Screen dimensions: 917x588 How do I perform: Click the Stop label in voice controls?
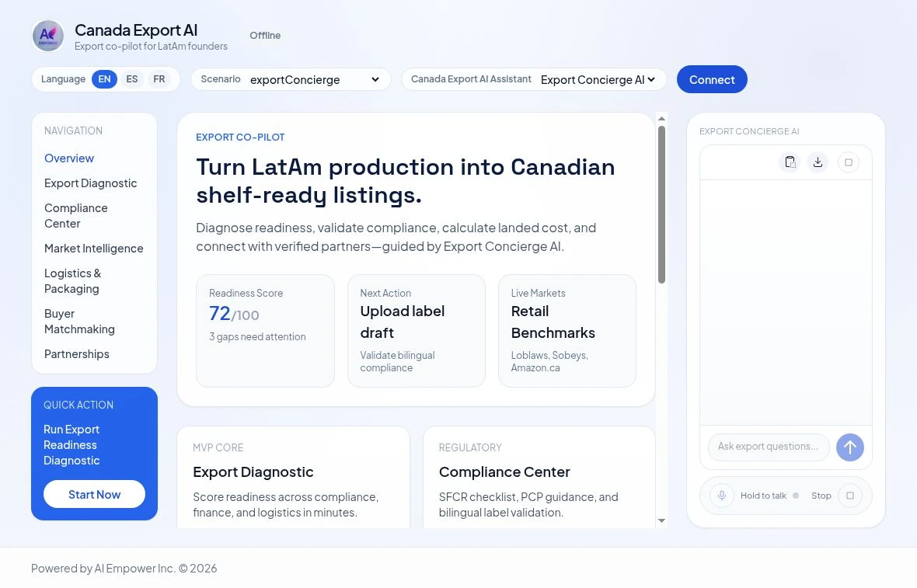pos(821,496)
